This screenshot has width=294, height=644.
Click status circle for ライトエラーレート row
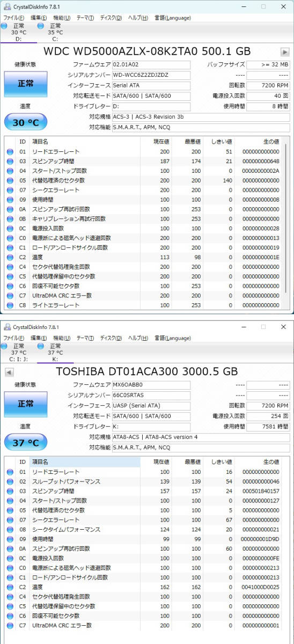(10, 305)
